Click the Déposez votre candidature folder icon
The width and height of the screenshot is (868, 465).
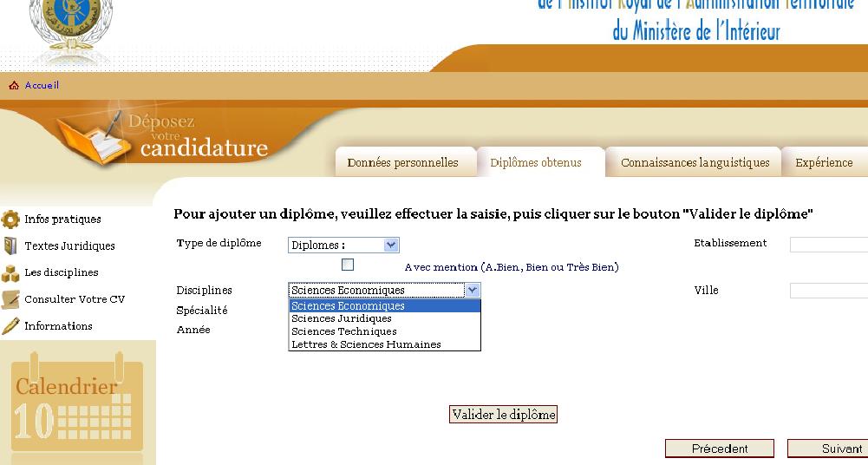(x=95, y=139)
